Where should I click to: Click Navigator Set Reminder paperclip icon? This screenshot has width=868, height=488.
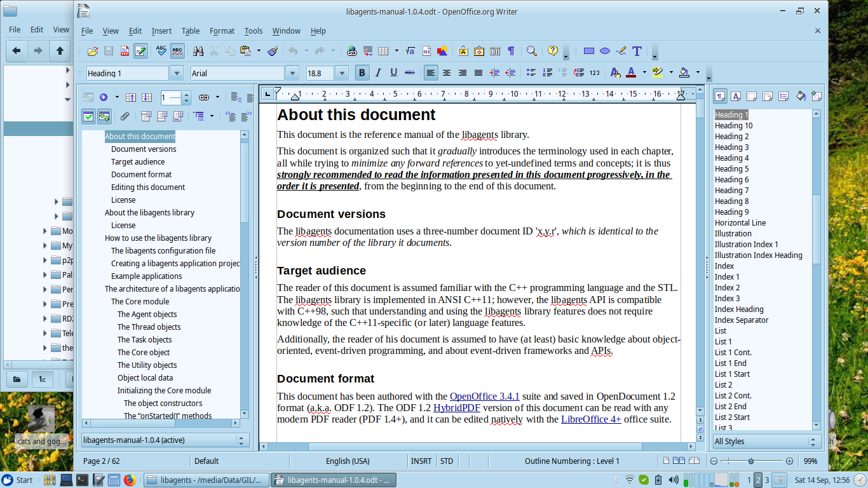tap(125, 116)
